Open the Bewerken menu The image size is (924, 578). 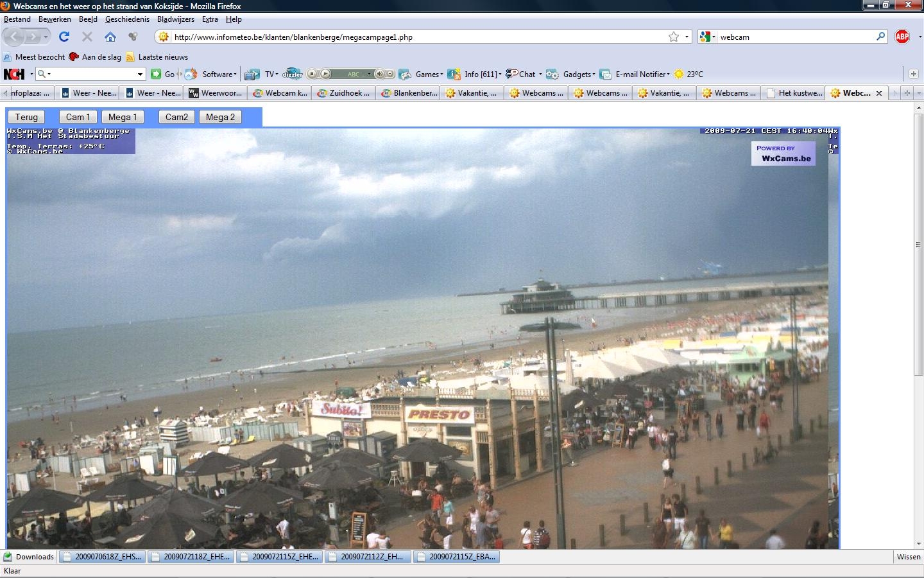pyautogui.click(x=55, y=19)
